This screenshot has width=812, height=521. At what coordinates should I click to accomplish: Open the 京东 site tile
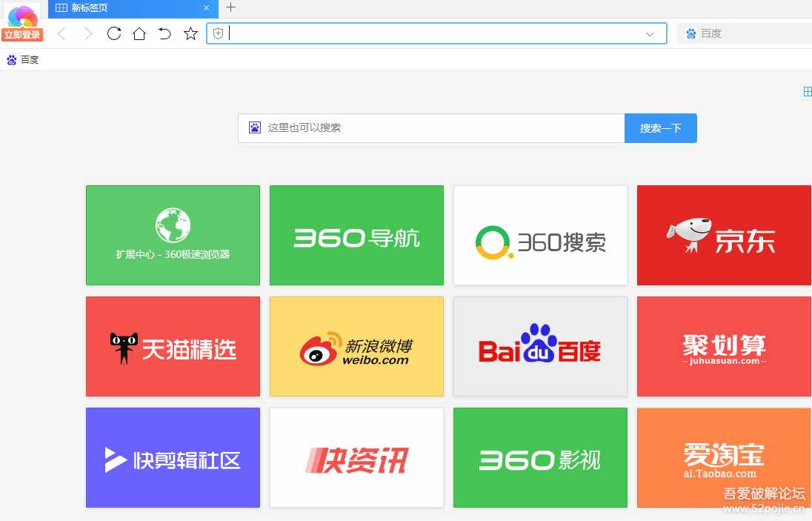click(724, 235)
